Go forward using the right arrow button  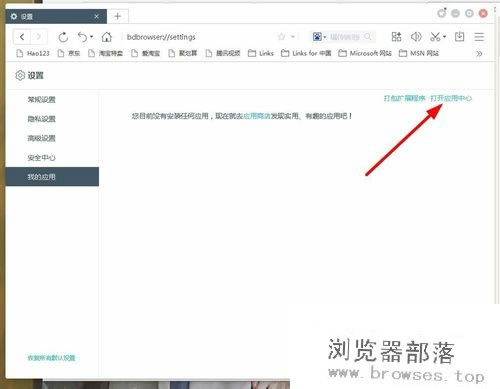pos(39,37)
